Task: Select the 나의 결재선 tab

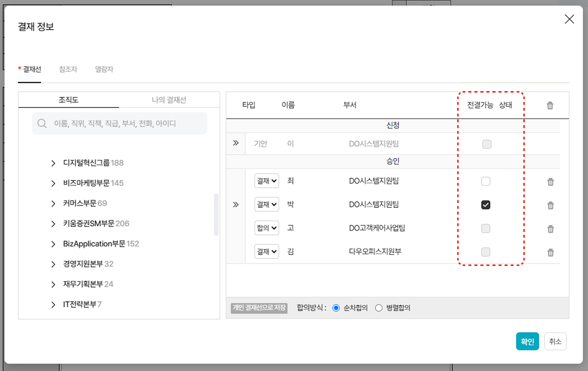Action: (x=169, y=100)
